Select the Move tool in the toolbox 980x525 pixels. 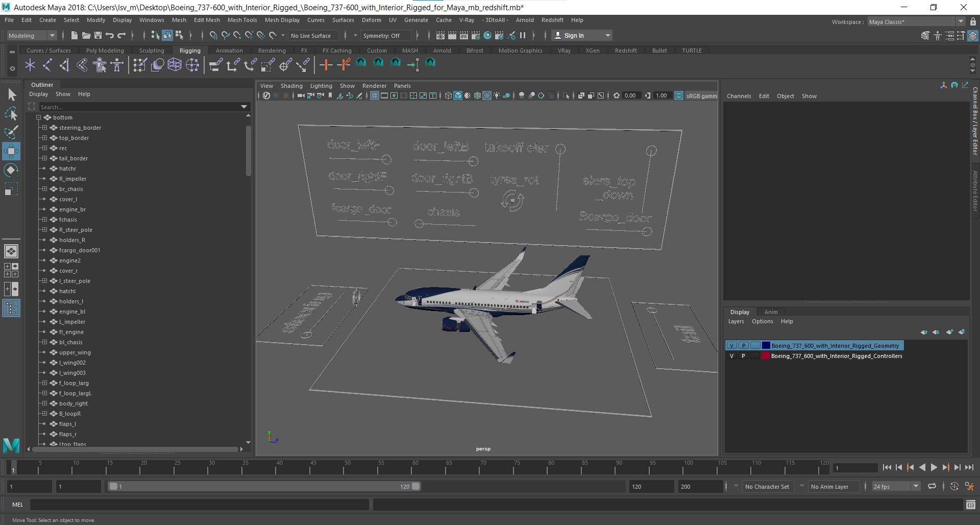(11, 151)
